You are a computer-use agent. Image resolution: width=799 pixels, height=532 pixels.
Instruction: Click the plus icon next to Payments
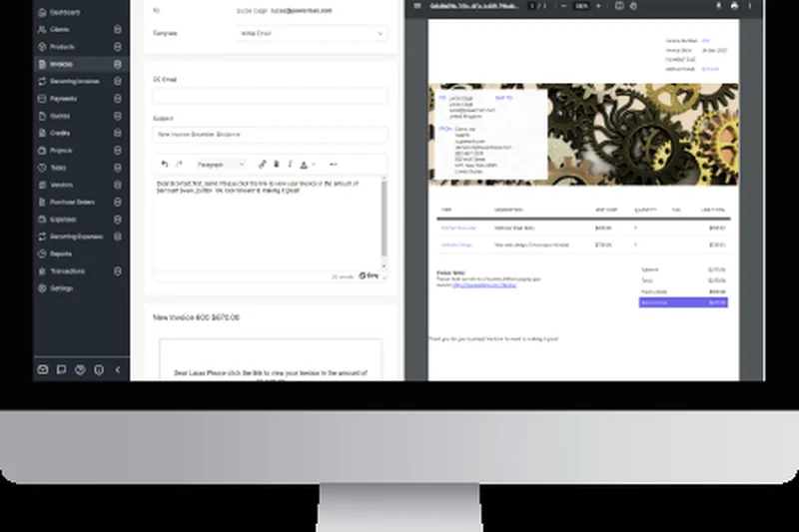[x=118, y=99]
